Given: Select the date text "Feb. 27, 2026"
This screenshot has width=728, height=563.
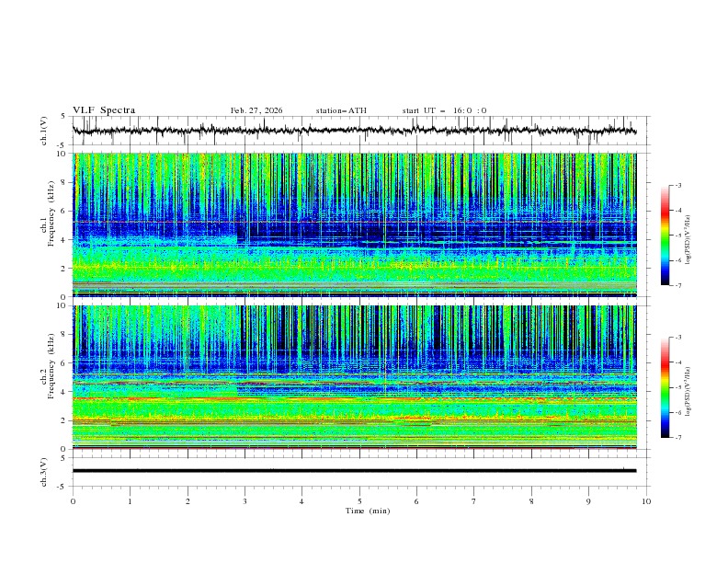Looking at the screenshot, I should (256, 110).
